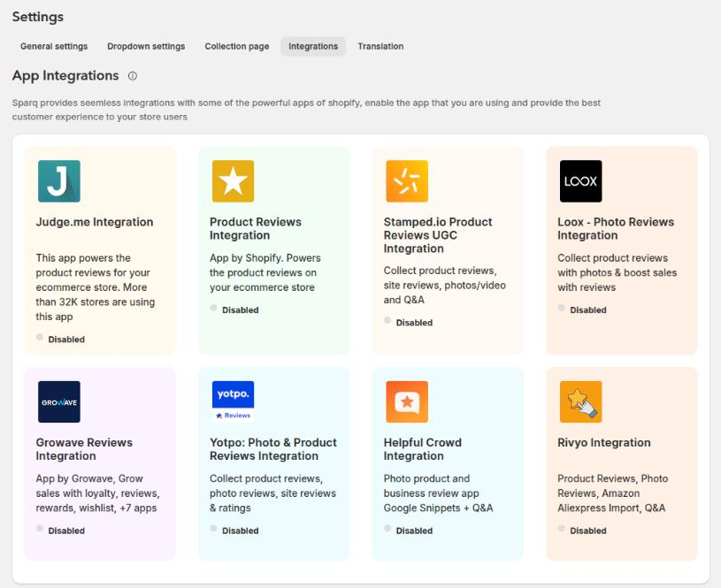Viewport: 721px width, 588px height.
Task: Click the Judge.me 32K stores description
Action: pos(96,287)
